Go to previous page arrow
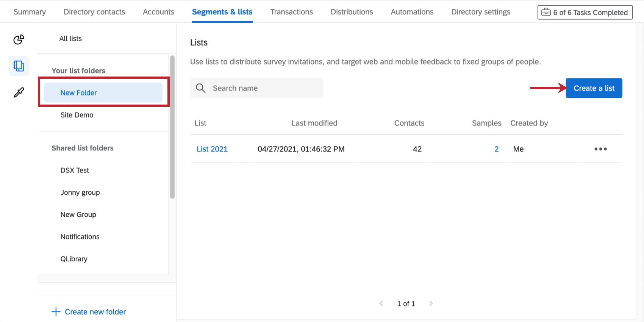 tap(381, 303)
